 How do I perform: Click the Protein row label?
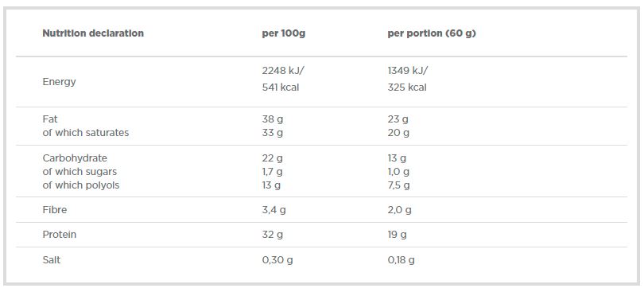click(60, 235)
